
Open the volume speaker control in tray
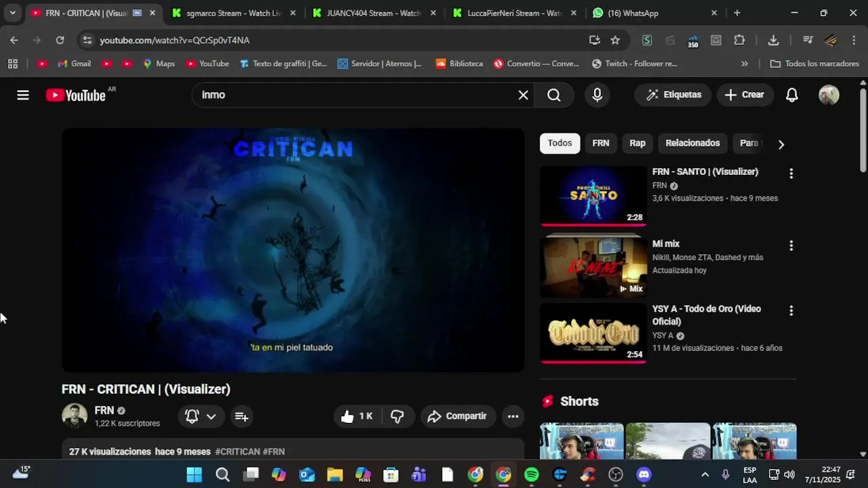[789, 474]
